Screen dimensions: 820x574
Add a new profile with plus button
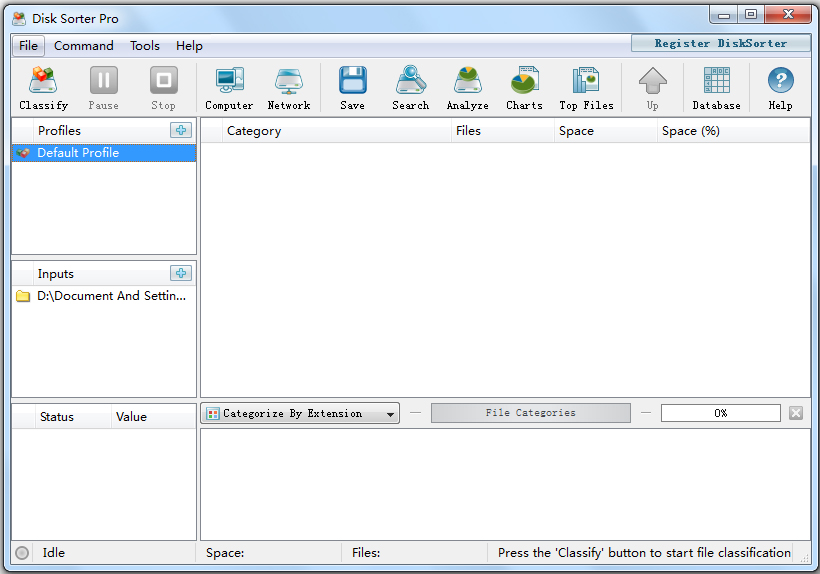point(181,130)
